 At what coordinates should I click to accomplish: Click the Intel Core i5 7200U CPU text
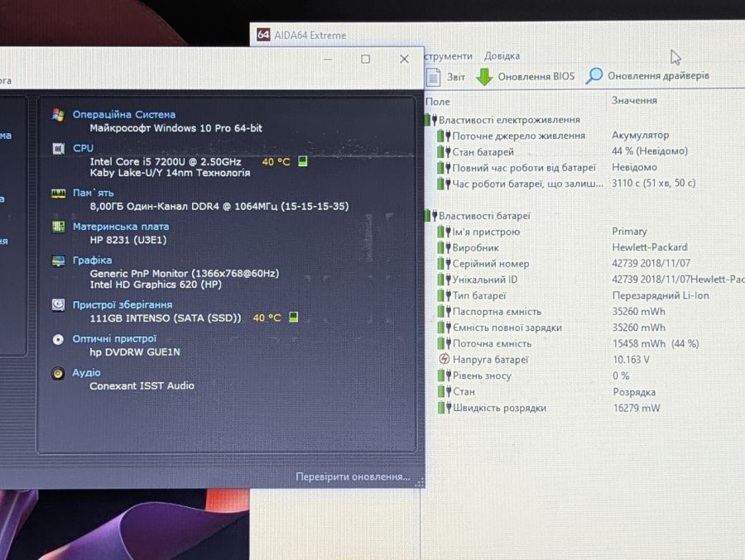[x=166, y=162]
